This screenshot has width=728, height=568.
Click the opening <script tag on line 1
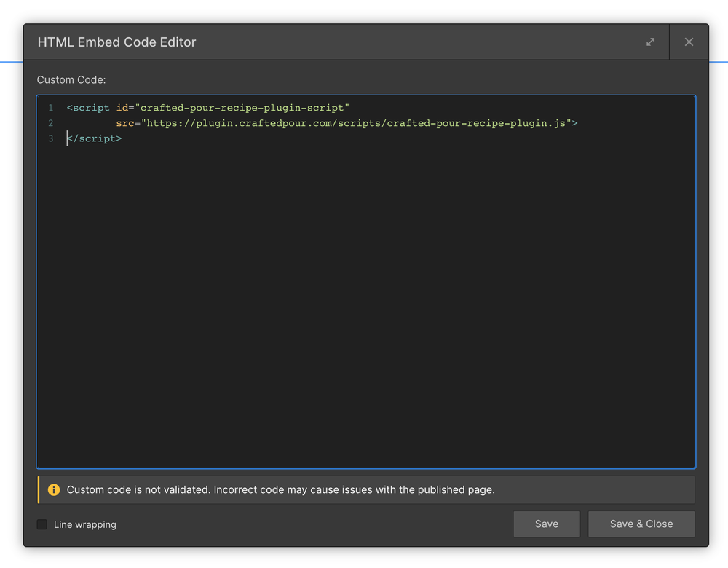point(88,108)
